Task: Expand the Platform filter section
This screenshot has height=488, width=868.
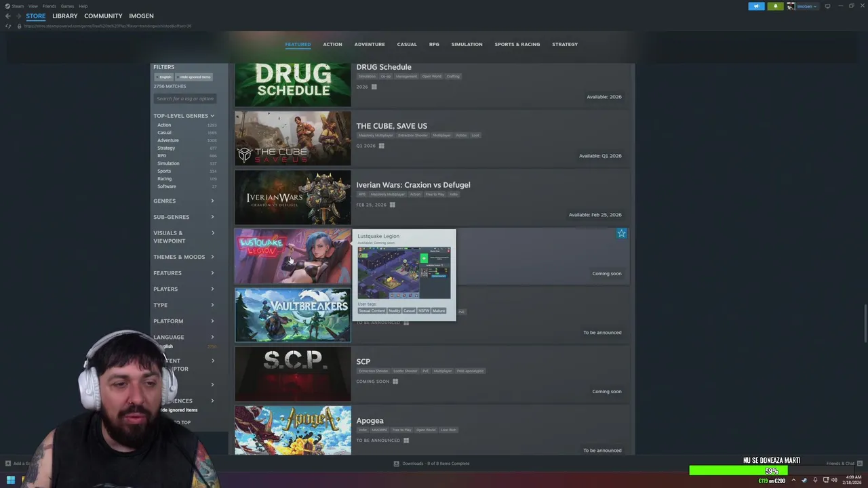Action: [x=184, y=321]
